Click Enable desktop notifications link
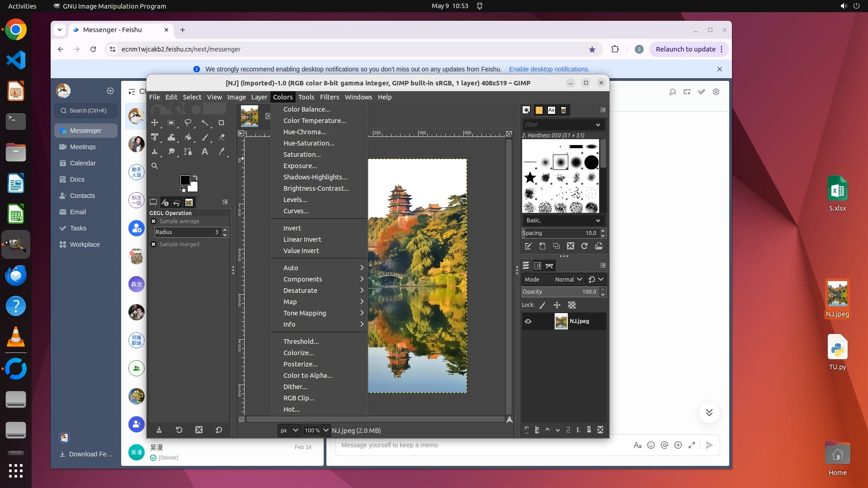 (549, 69)
